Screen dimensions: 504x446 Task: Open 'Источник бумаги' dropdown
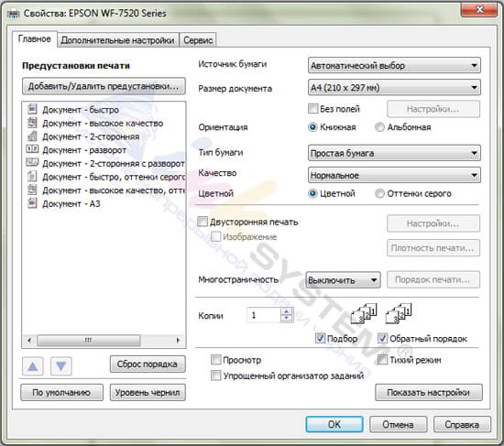point(394,66)
